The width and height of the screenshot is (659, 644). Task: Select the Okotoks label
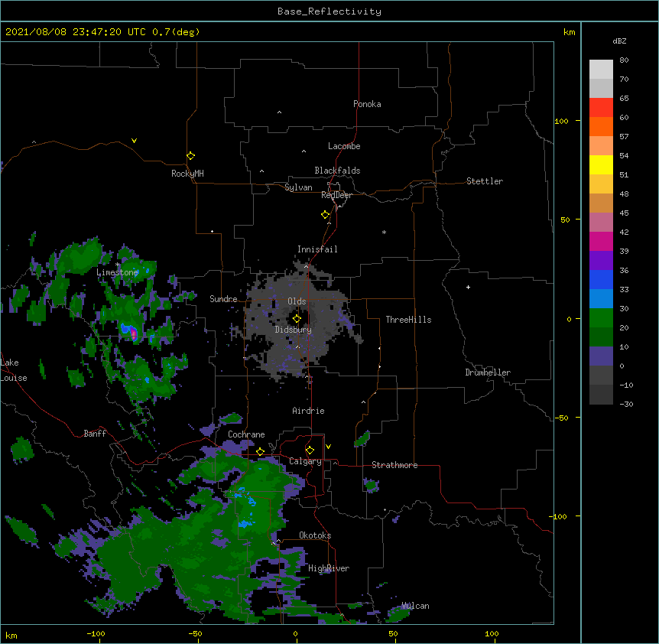click(315, 535)
